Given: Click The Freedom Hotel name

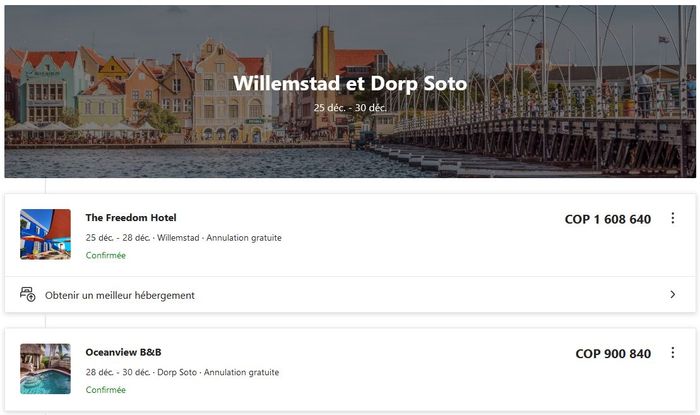Looking at the screenshot, I should 131,218.
